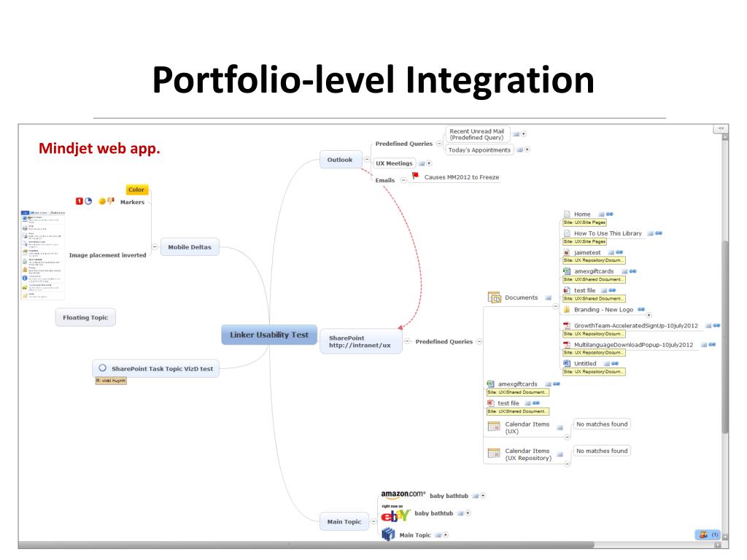Click the Word icon next to Untitled
The height and width of the screenshot is (560, 747).
(x=567, y=363)
